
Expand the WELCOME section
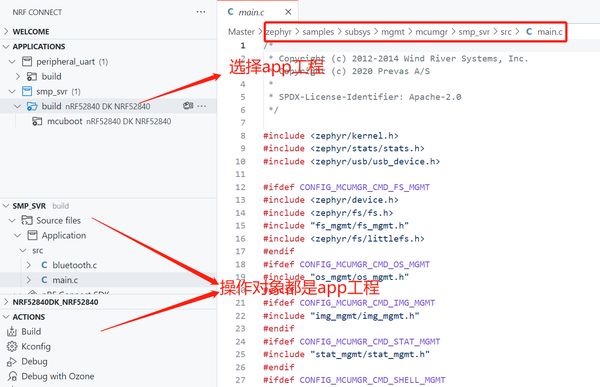pyautogui.click(x=6, y=31)
